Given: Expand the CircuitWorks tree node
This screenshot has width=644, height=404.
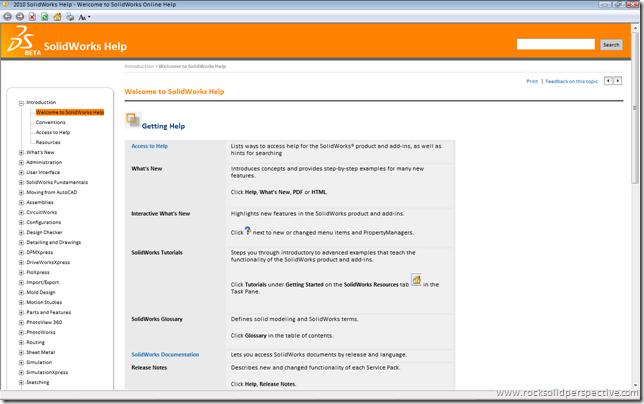Looking at the screenshot, I should click(21, 213).
